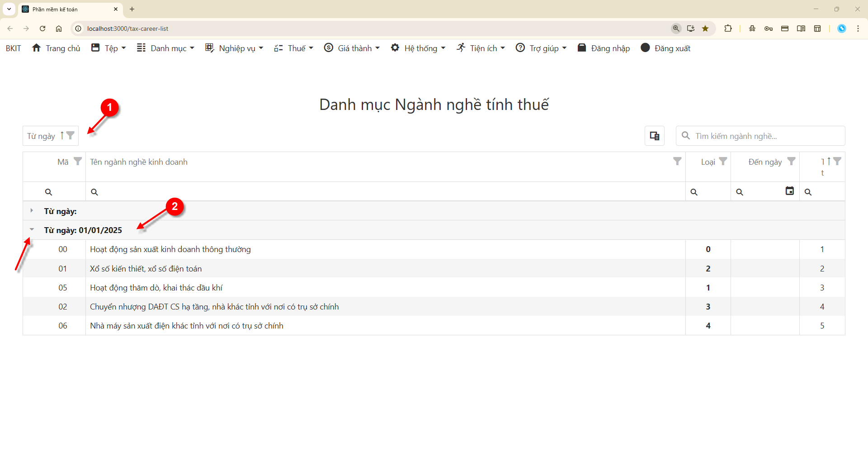This screenshot has width=868, height=467.
Task: Click the copy/export icon beside search box
Action: (x=654, y=136)
